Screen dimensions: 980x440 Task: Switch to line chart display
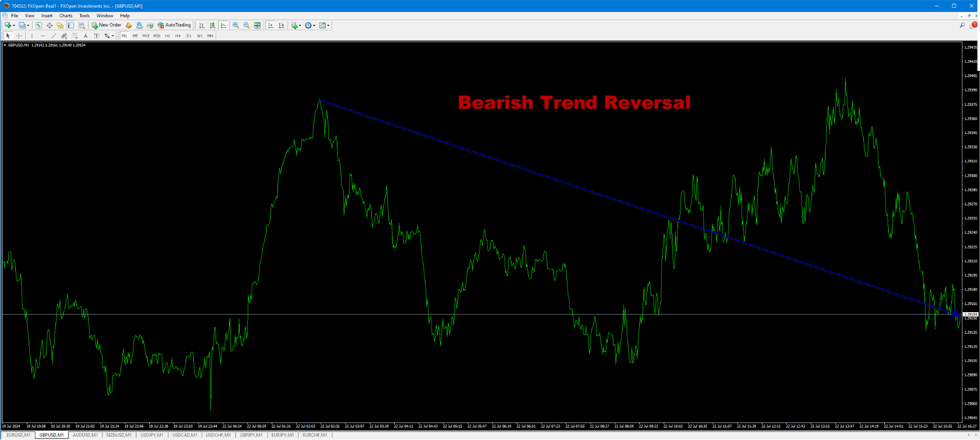223,25
